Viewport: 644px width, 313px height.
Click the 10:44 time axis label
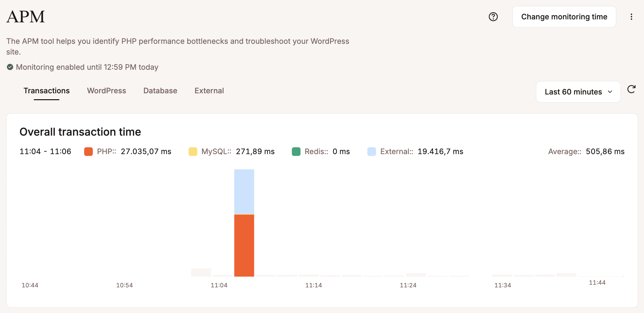pos(30,285)
